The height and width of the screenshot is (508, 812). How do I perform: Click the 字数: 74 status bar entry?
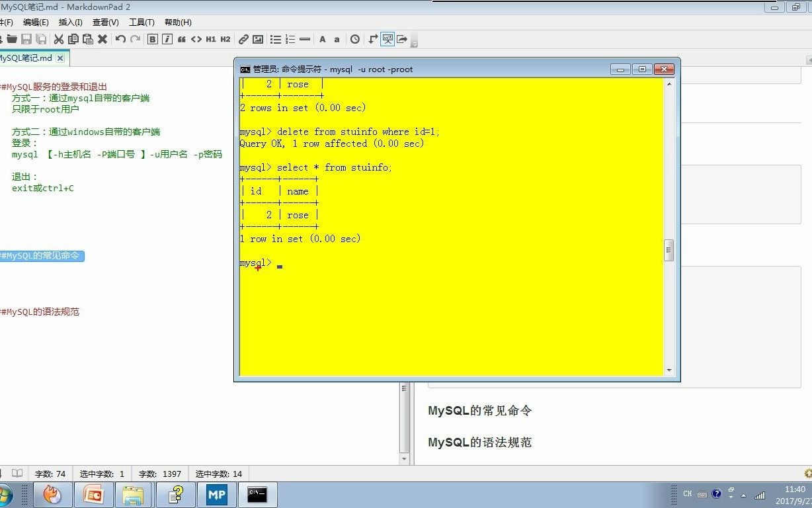(x=50, y=474)
